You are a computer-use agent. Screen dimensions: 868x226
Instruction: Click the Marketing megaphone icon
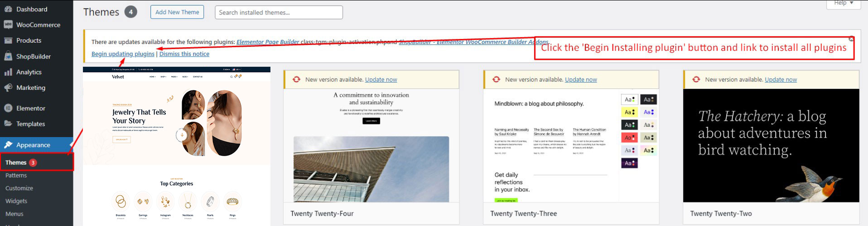click(x=8, y=88)
